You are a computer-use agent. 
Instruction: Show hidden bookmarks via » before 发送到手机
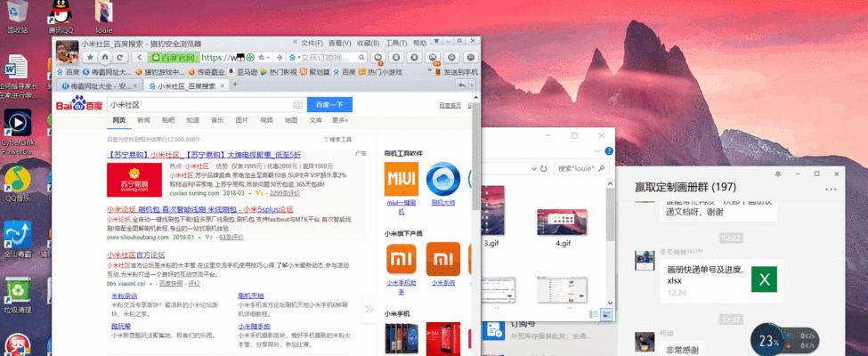tap(430, 72)
